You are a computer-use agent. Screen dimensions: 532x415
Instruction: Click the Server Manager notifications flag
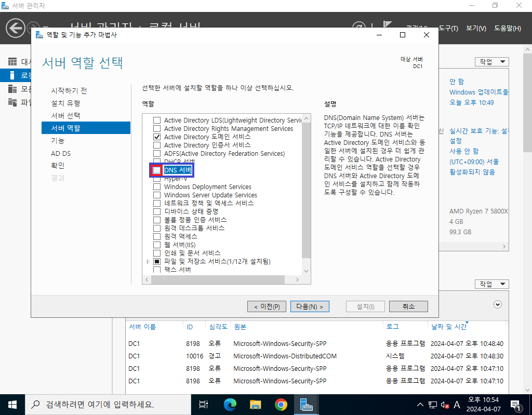[388, 24]
